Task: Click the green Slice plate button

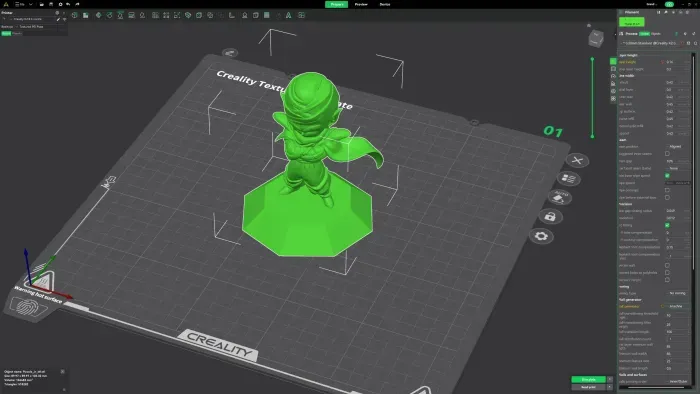Action: coord(589,380)
